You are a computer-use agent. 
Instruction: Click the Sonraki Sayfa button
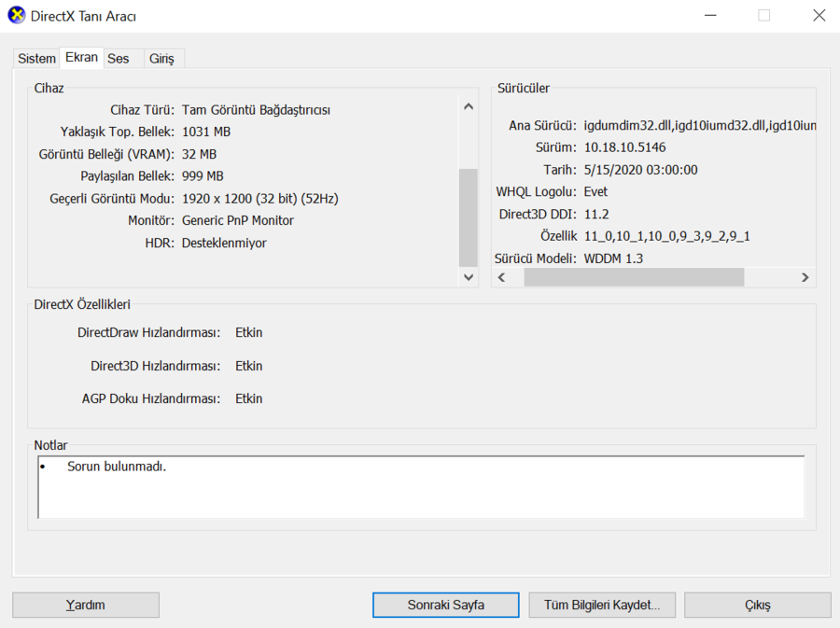446,605
